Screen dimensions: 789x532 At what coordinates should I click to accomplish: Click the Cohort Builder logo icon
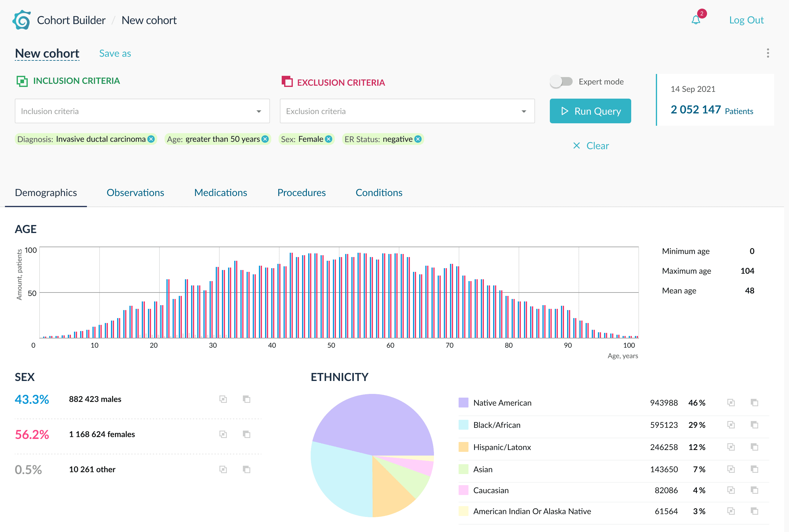coord(22,20)
